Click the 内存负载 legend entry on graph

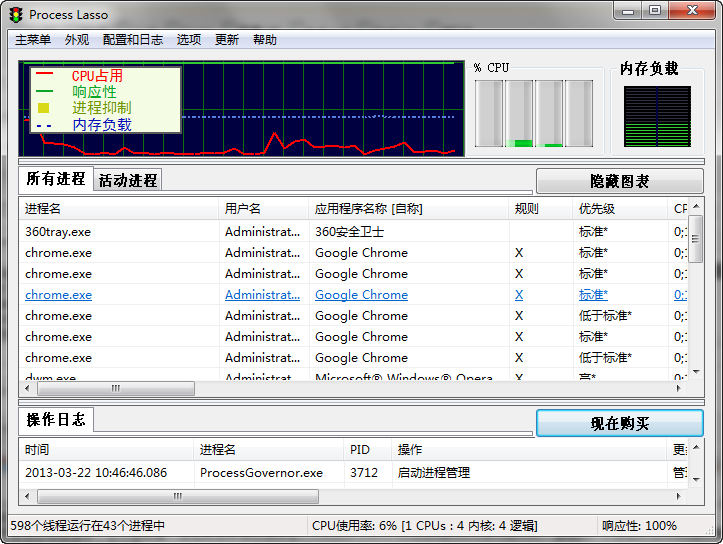point(102,124)
